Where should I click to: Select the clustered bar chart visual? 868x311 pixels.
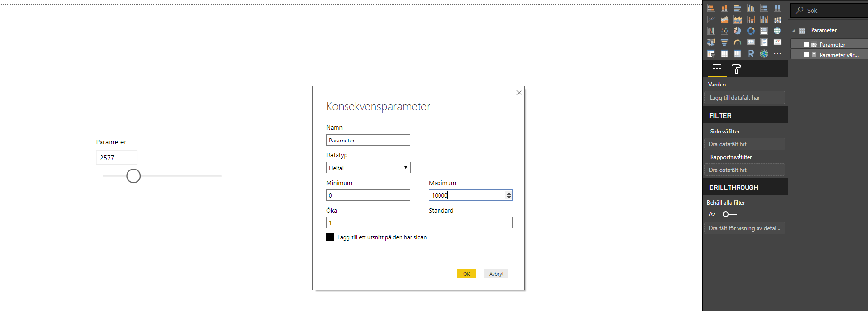(737, 8)
